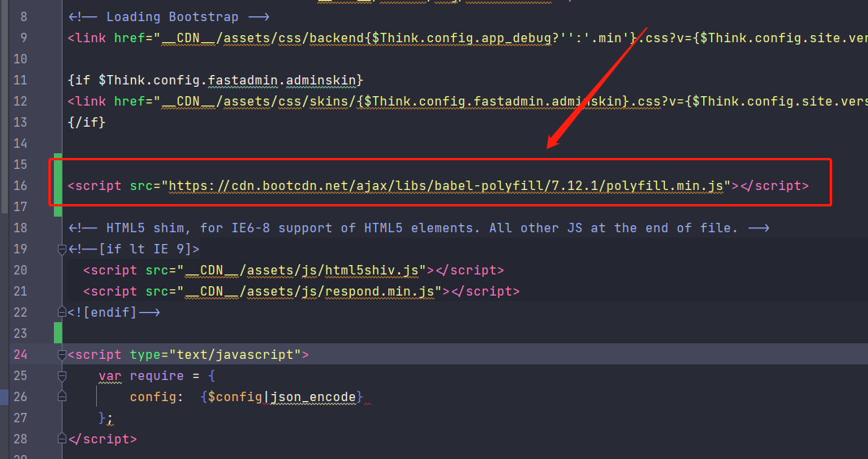868x459 pixels.
Task: Click the "Loading Bootstrap" comment
Action: tap(169, 17)
